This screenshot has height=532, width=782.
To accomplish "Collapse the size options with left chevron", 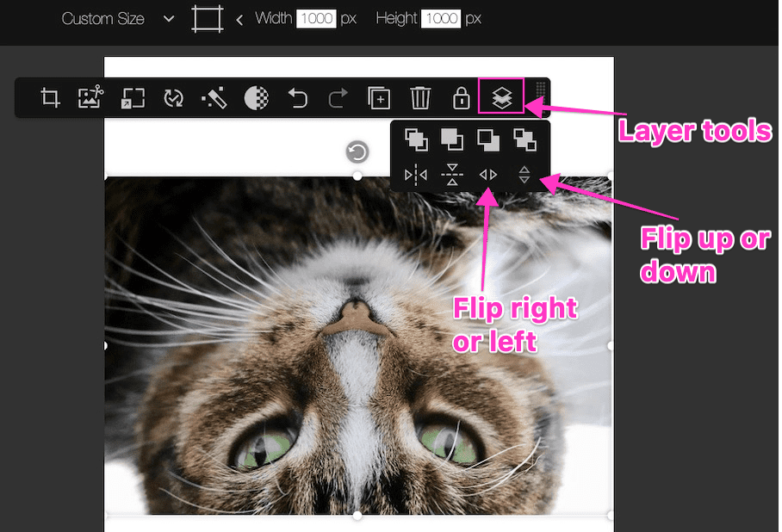I will click(239, 19).
